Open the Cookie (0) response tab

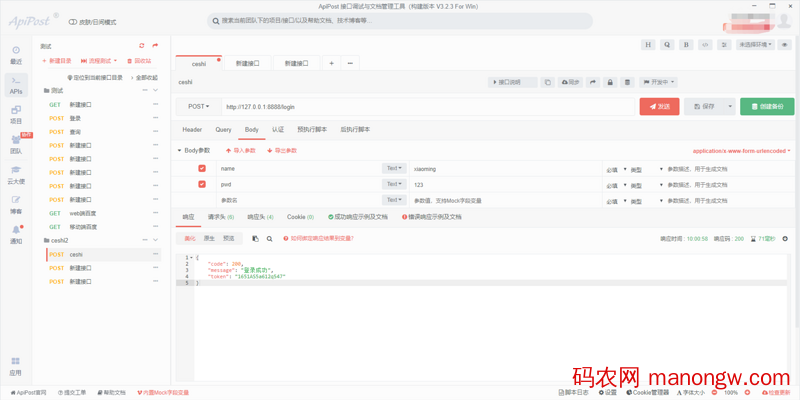tap(301, 217)
